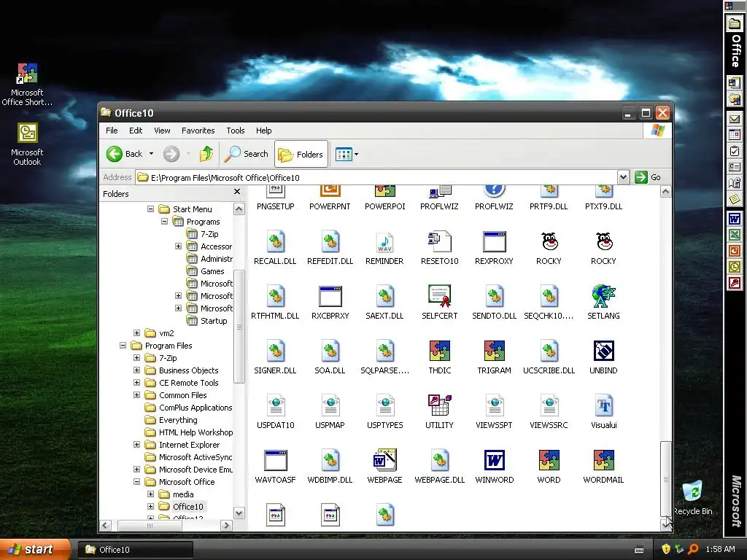
Task: Click New Note sticky icon on Shortcut Bar
Action: (x=734, y=199)
